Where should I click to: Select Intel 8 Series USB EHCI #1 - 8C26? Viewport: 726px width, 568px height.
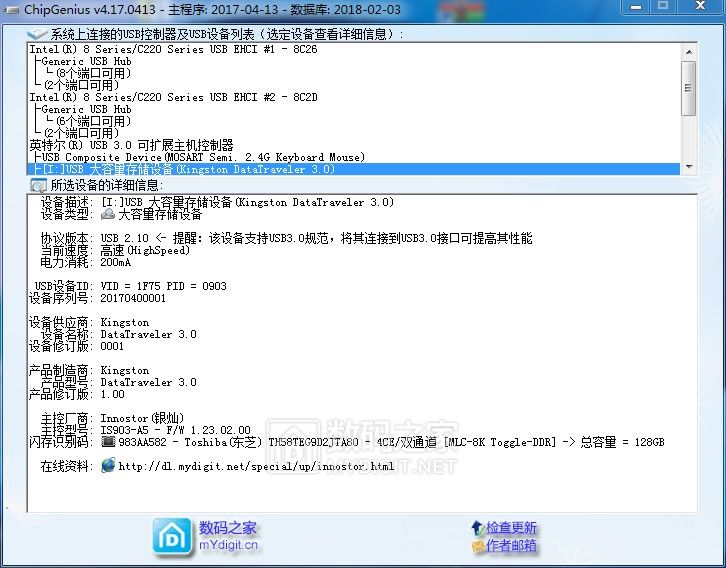[x=174, y=49]
